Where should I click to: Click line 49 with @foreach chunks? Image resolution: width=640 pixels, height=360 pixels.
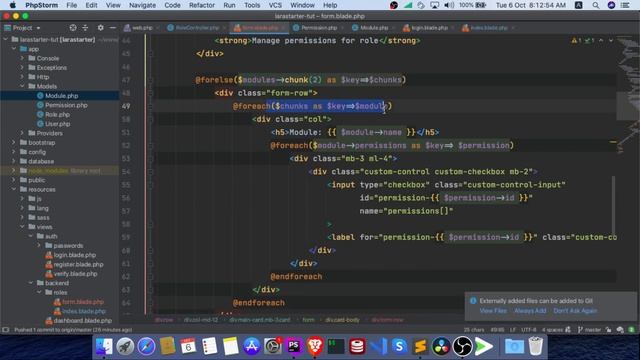click(x=312, y=106)
